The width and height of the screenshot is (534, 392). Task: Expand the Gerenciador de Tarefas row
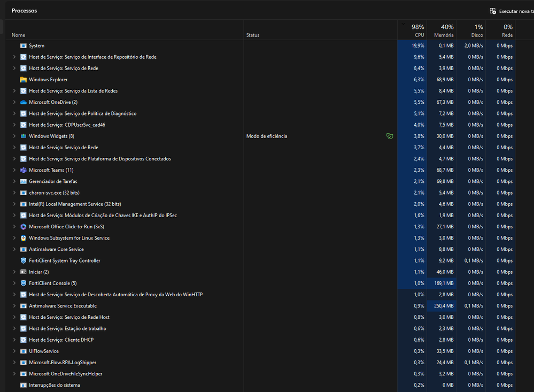(14, 181)
